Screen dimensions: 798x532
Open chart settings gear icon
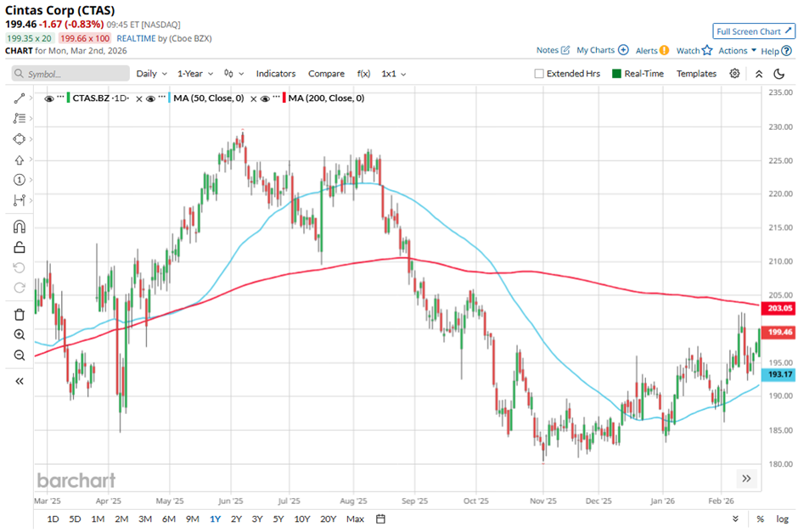[x=734, y=74]
